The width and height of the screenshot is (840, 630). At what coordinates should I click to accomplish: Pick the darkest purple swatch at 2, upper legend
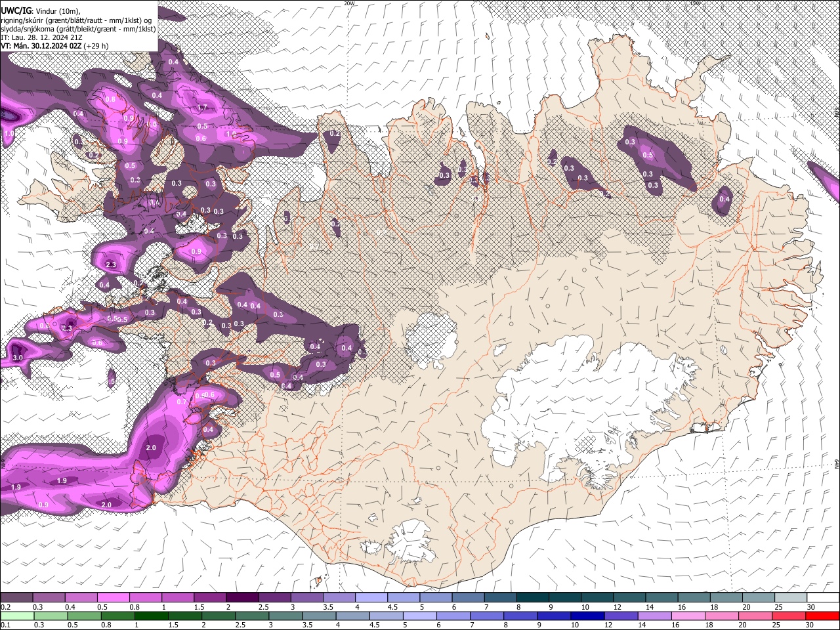241,598
